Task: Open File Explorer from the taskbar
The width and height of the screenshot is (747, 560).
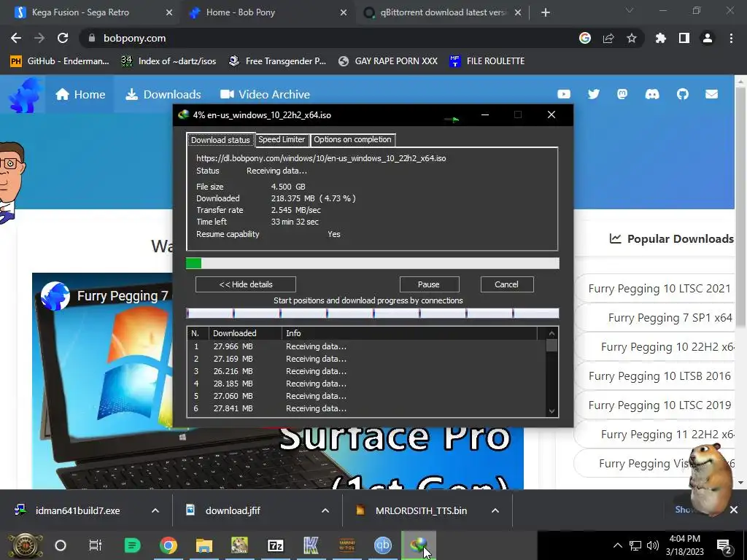Action: (204, 545)
